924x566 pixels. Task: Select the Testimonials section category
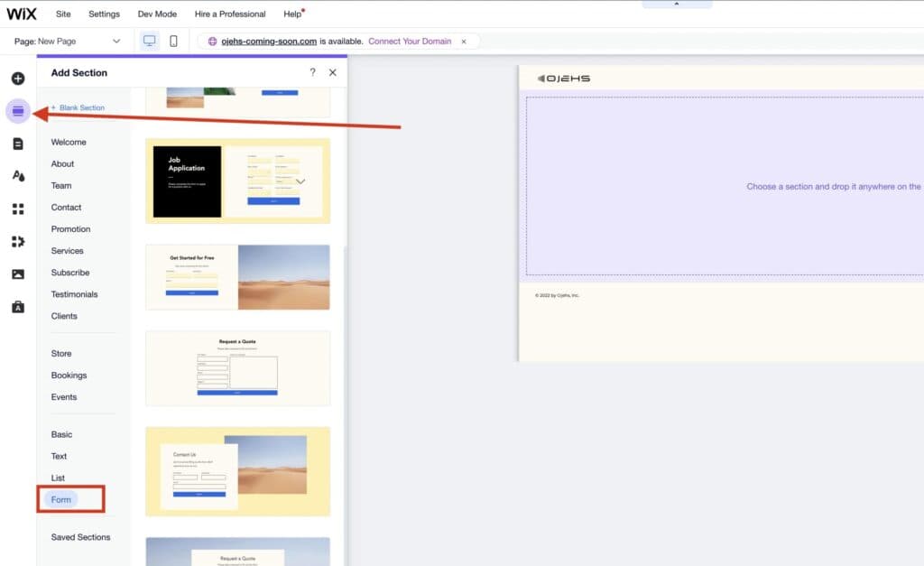click(x=74, y=294)
